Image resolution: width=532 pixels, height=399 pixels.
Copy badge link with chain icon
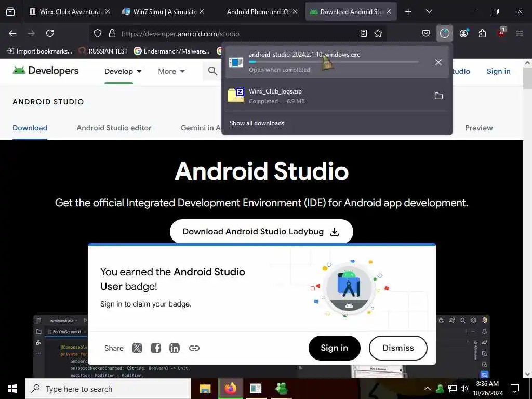[194, 348]
